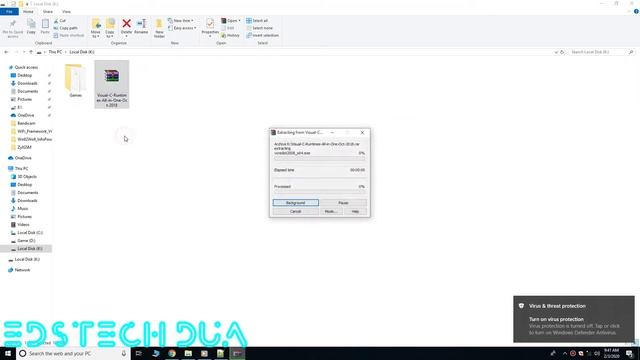Click Copy path in ribbon

[x=65, y=28]
